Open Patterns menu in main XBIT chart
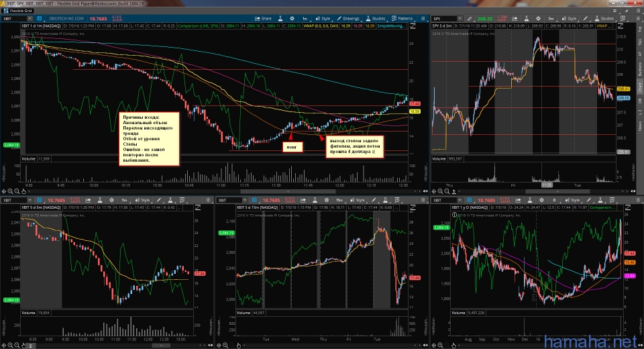 click(x=402, y=19)
